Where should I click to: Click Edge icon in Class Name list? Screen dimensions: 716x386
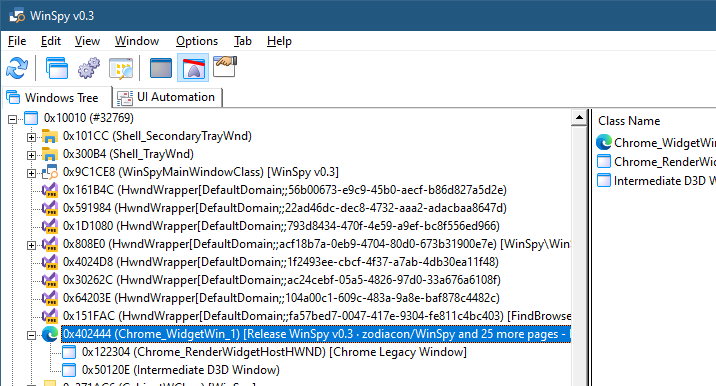[x=604, y=143]
